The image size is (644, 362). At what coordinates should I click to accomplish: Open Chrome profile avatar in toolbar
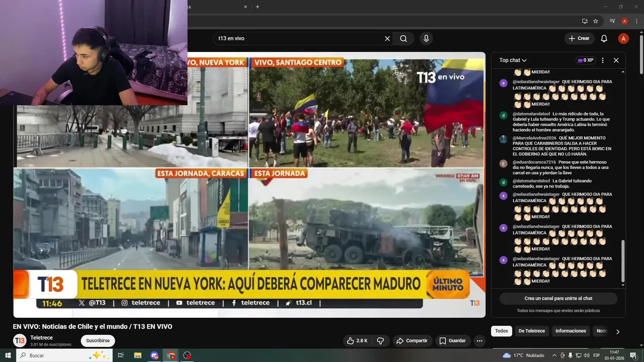(x=624, y=21)
